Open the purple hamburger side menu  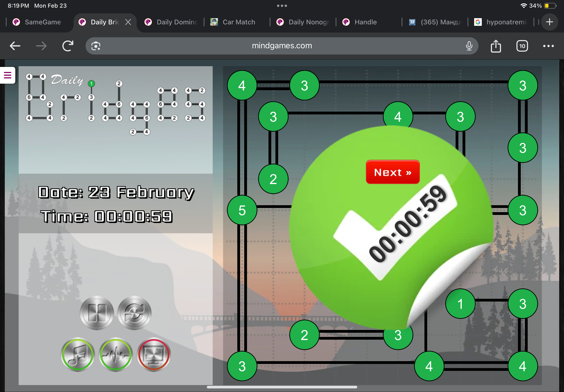[x=8, y=75]
